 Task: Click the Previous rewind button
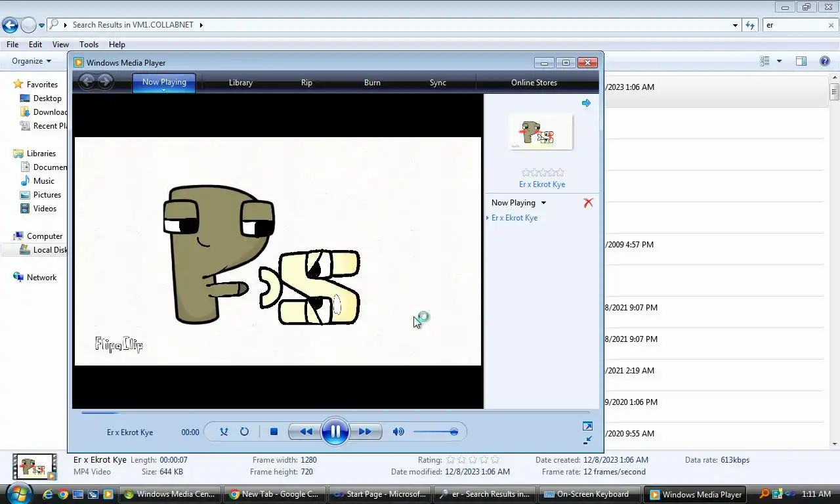(306, 432)
